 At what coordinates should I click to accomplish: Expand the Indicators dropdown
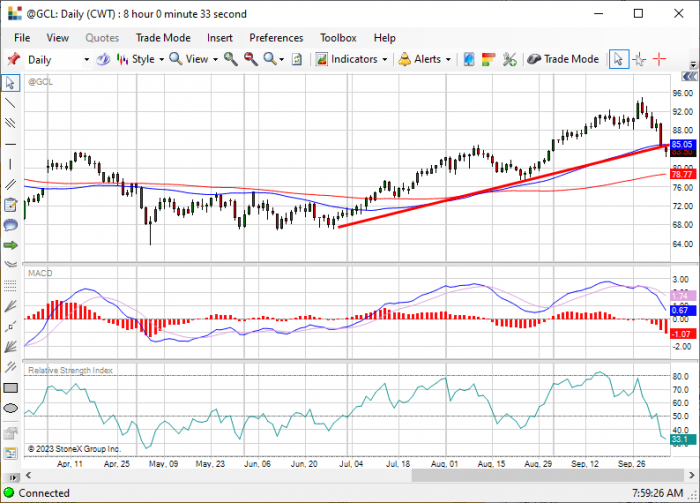[352, 59]
